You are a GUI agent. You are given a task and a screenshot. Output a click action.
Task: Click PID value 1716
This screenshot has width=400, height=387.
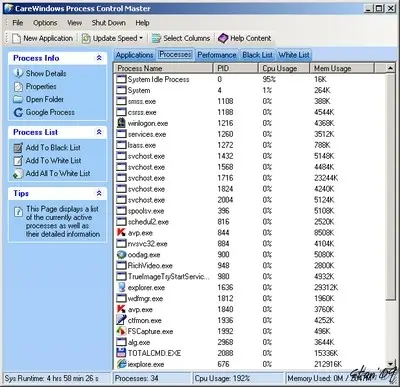tap(225, 178)
